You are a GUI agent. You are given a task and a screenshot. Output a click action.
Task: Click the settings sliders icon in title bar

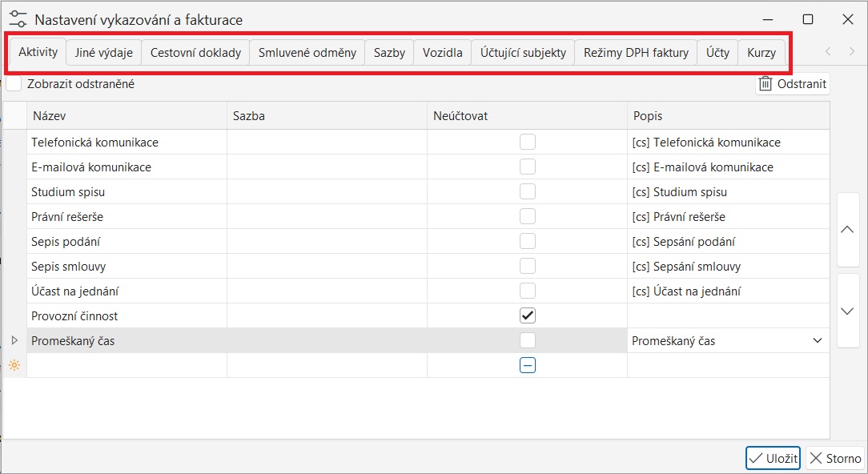click(x=18, y=19)
